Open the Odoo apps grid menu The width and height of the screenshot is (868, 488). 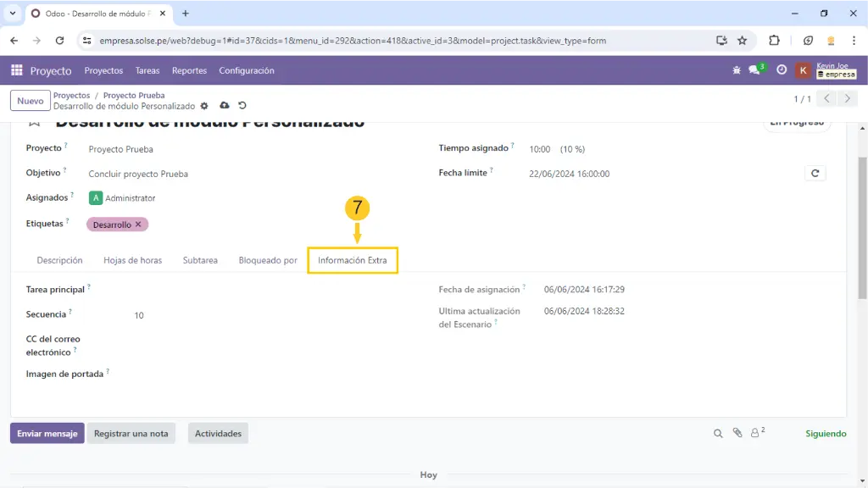click(17, 71)
